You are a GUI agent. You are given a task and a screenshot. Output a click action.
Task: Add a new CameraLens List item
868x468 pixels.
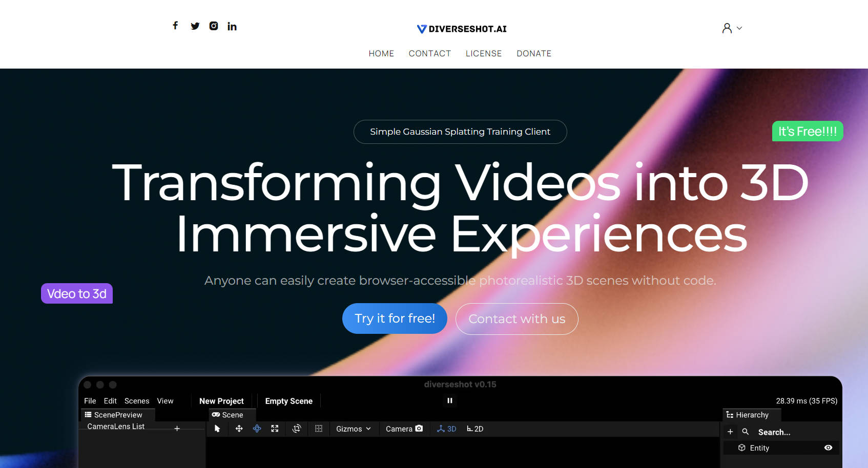(177, 429)
